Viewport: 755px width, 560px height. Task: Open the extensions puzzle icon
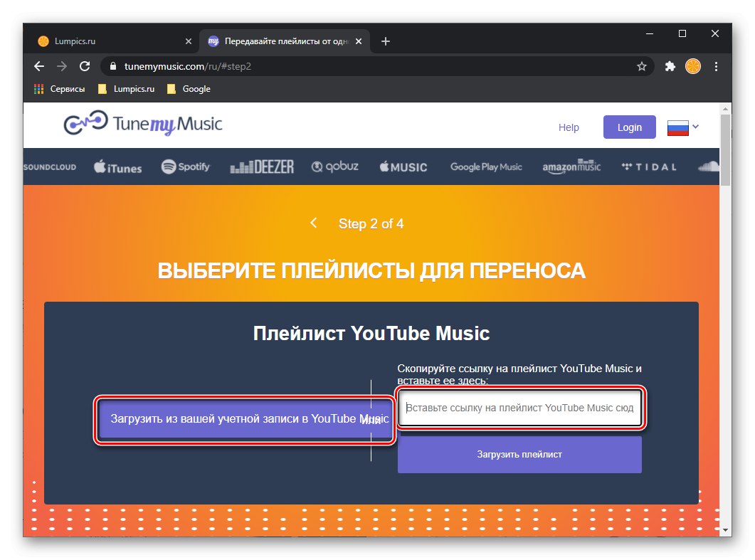(670, 66)
